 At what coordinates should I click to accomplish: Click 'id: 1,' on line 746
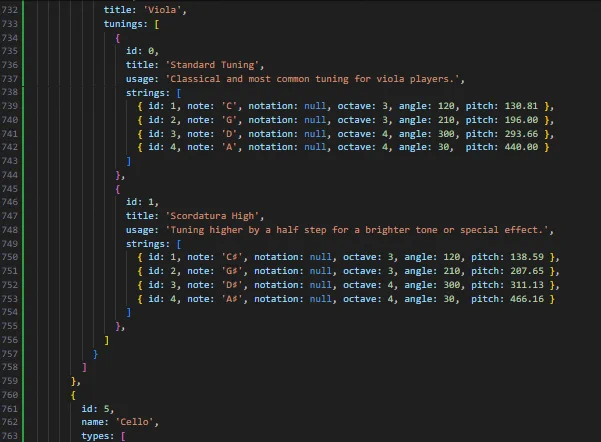point(142,202)
